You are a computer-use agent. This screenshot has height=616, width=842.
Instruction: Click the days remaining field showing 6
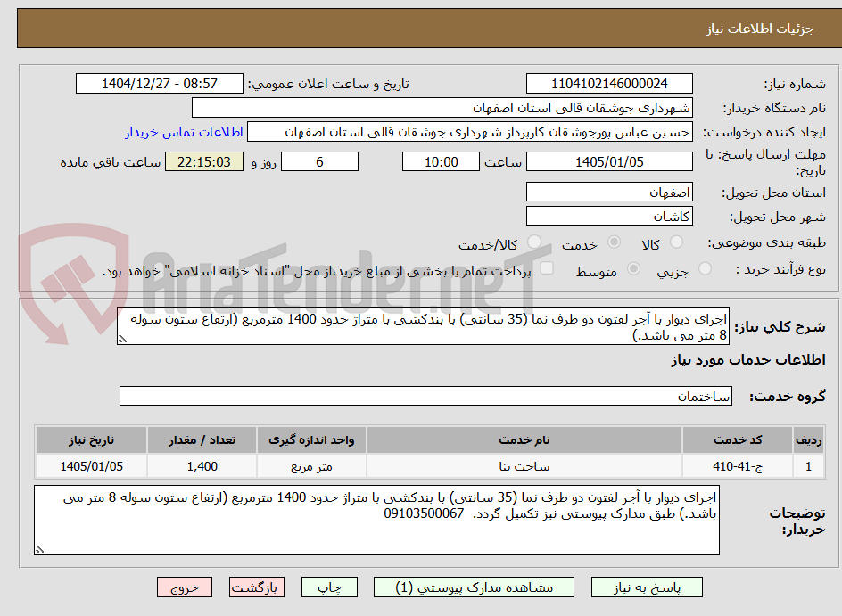319,161
